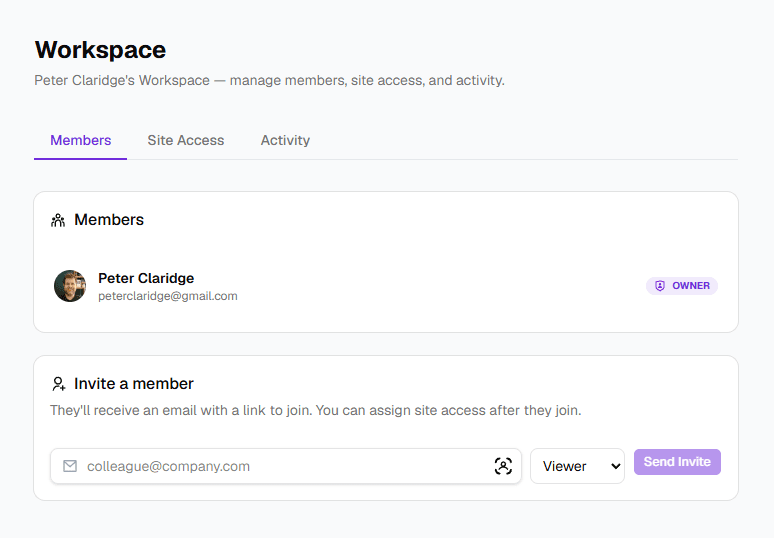Viewport: 774px width, 538px height.
Task: Click the Members group icon
Action: click(x=58, y=220)
